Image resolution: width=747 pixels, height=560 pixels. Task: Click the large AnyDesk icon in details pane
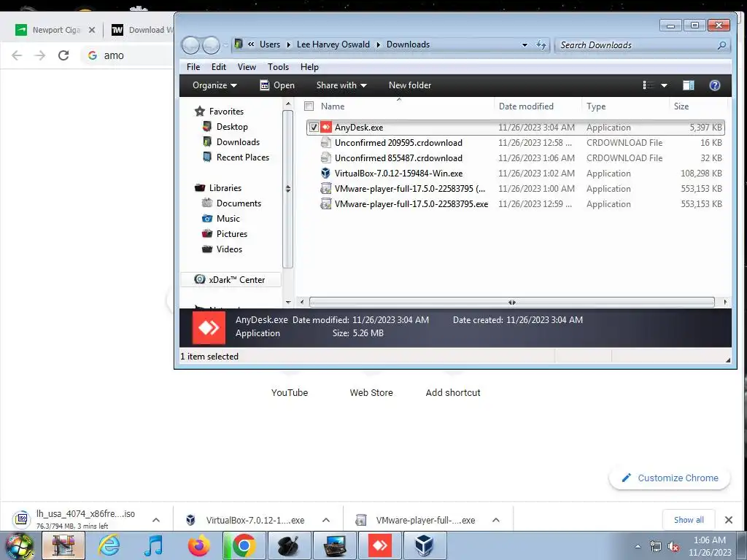coord(209,327)
